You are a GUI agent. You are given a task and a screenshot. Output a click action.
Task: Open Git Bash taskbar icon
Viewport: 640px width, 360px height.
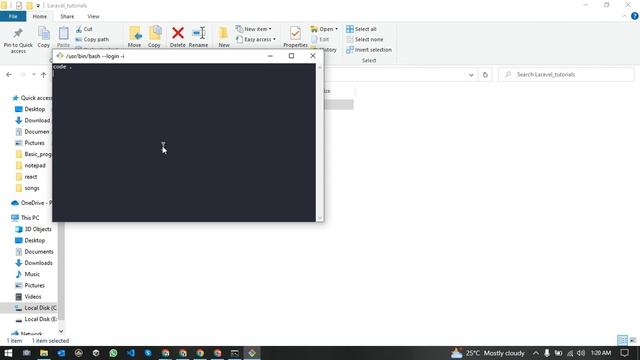point(252,353)
